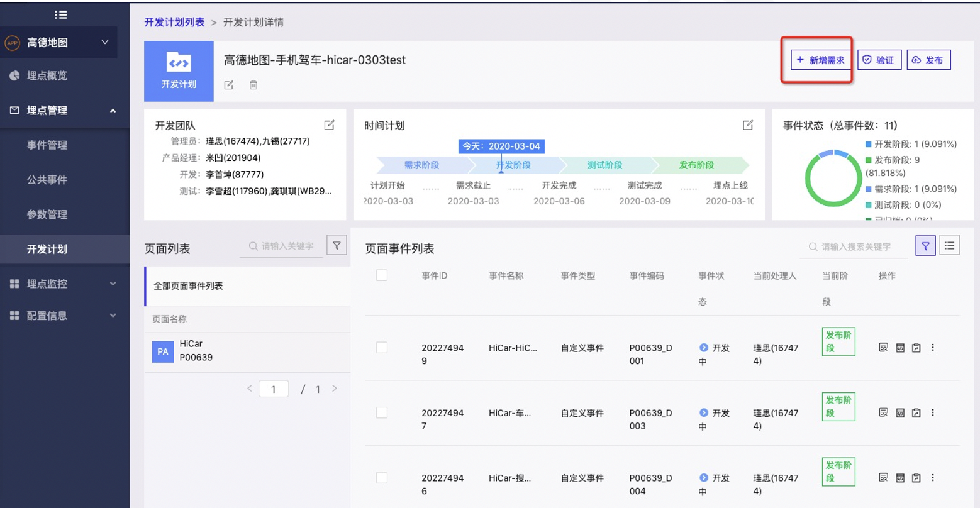Click the code window icon for P00639_D001
The height and width of the screenshot is (508, 980).
[900, 348]
